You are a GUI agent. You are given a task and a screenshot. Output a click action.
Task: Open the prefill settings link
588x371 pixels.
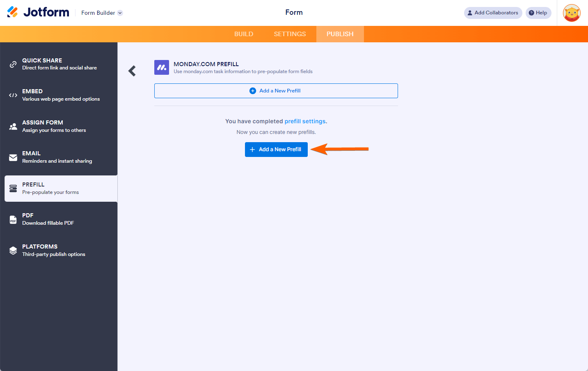pos(305,121)
